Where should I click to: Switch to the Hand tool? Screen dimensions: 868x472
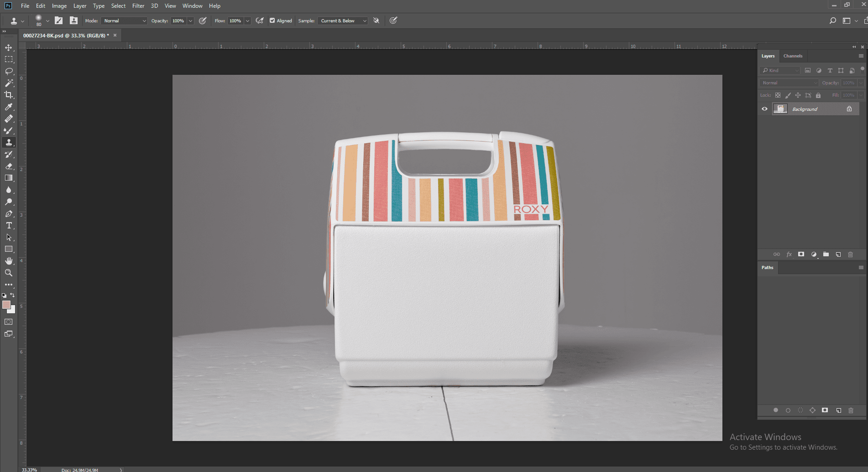(9, 261)
